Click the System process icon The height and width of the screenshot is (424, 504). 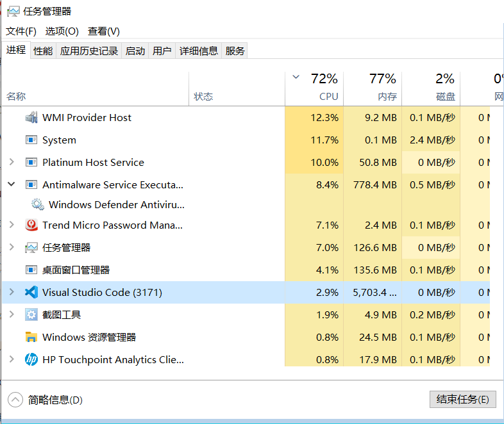[x=31, y=140]
